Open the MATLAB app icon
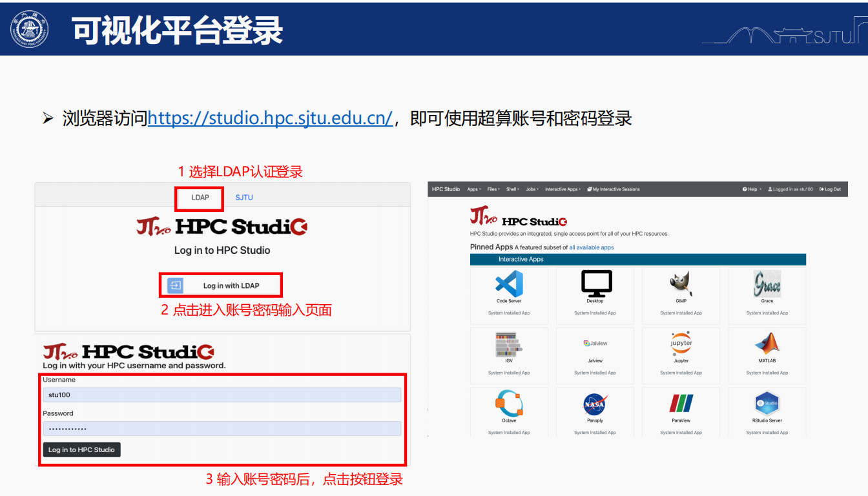The image size is (868, 496). [x=767, y=344]
